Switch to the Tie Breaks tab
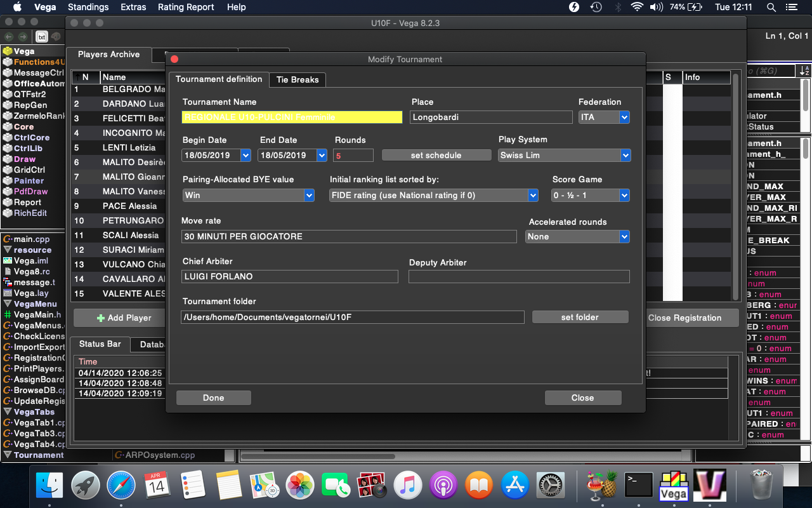The width and height of the screenshot is (812, 508). (298, 80)
